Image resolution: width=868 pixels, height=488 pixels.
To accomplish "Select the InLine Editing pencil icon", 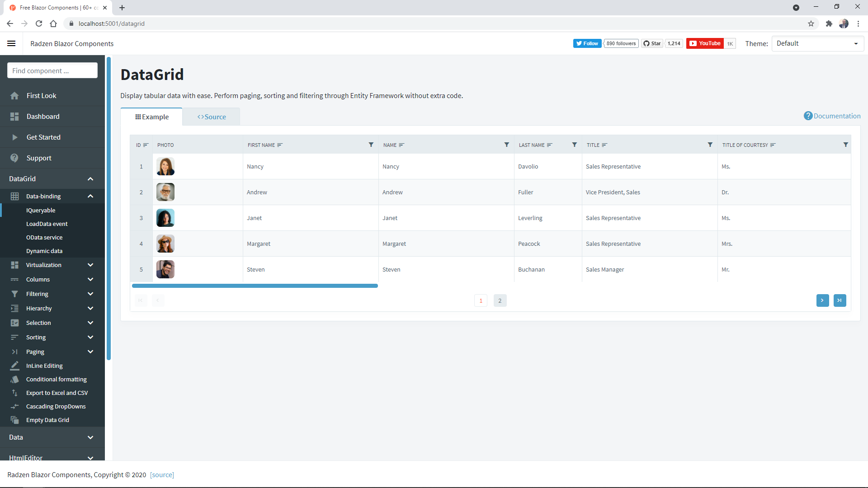I will pyautogui.click(x=14, y=366).
